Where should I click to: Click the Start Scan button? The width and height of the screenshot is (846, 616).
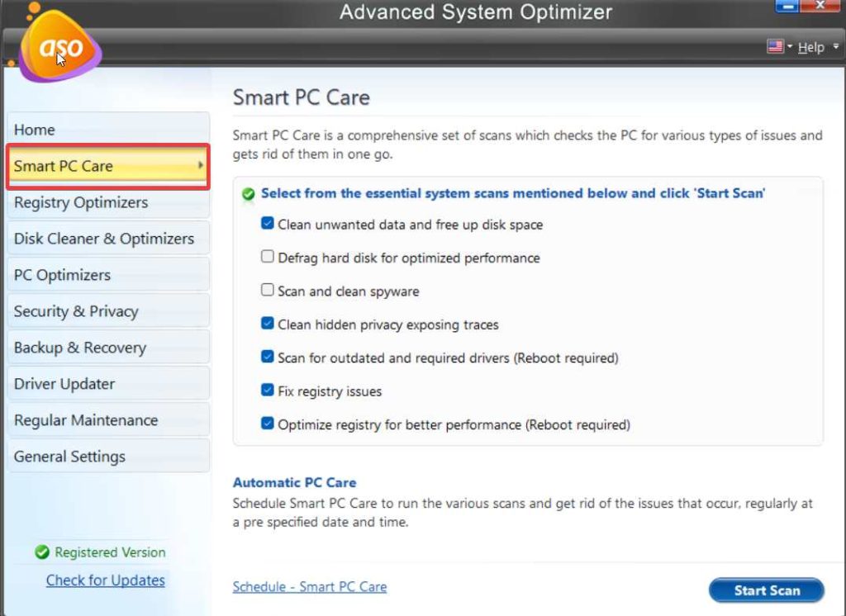[766, 590]
